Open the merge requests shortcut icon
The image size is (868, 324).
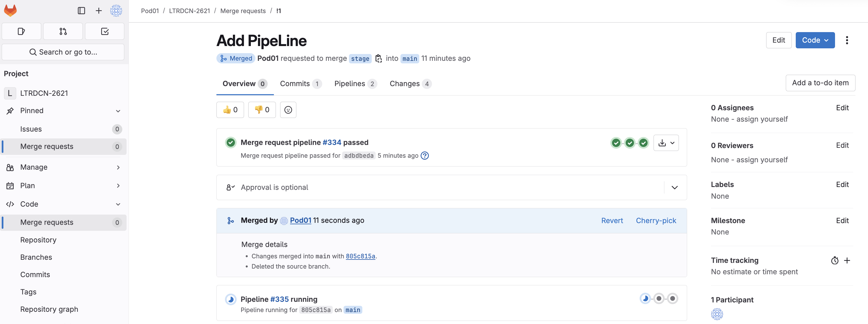[x=63, y=31]
